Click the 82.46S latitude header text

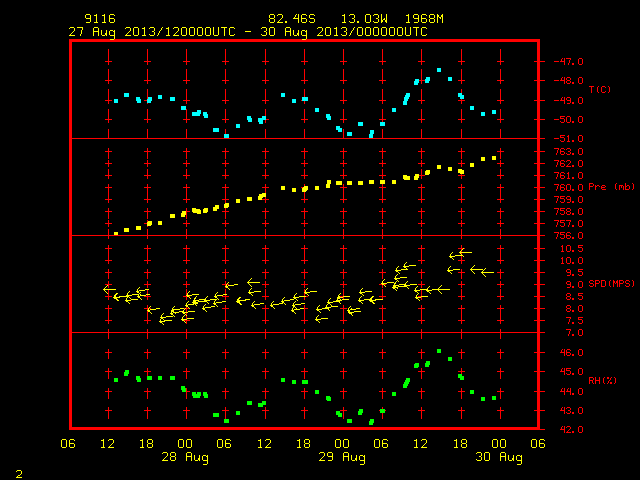[292, 19]
